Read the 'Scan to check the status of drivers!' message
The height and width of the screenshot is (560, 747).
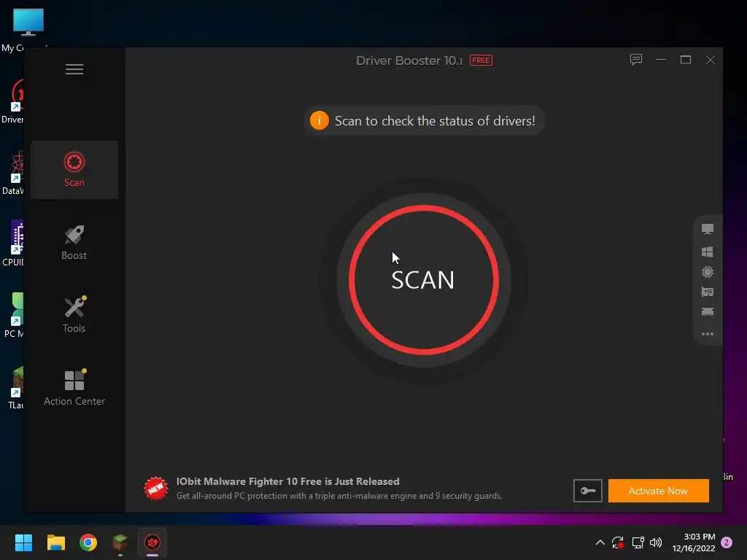[x=435, y=121]
